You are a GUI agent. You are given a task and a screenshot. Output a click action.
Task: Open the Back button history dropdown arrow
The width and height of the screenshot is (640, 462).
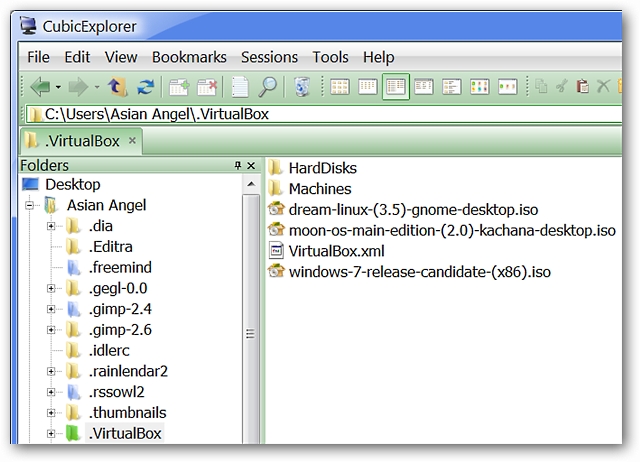pos(59,87)
